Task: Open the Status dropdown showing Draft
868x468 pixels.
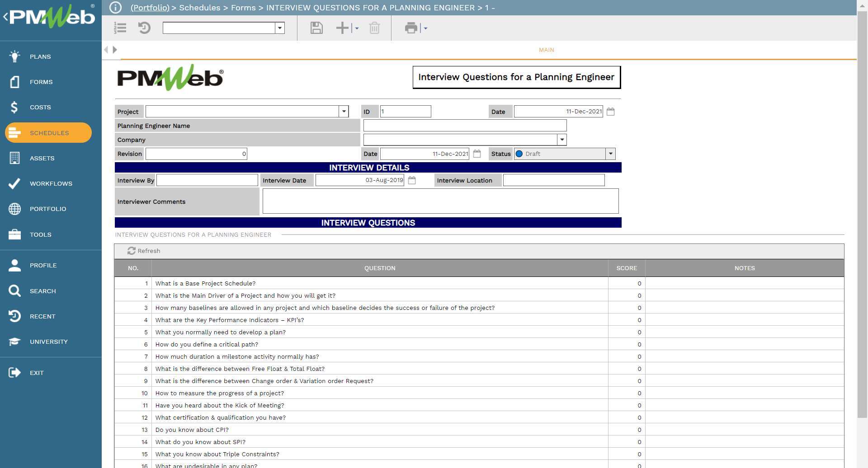Action: 610,154
